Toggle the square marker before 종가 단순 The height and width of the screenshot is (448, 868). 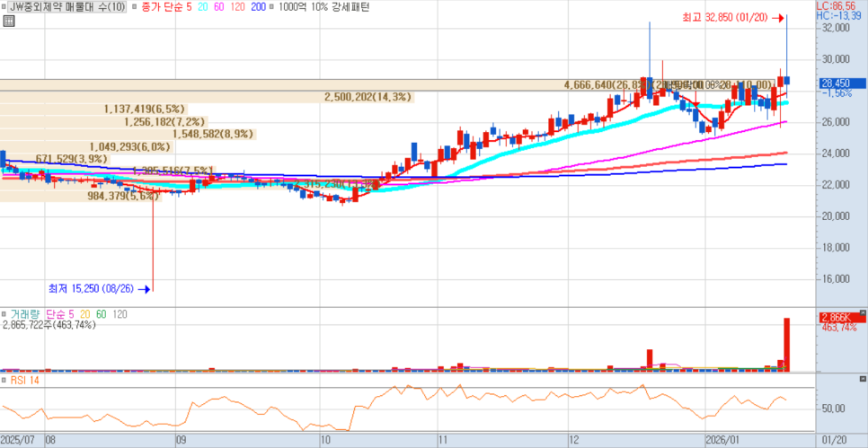pyautogui.click(x=135, y=7)
